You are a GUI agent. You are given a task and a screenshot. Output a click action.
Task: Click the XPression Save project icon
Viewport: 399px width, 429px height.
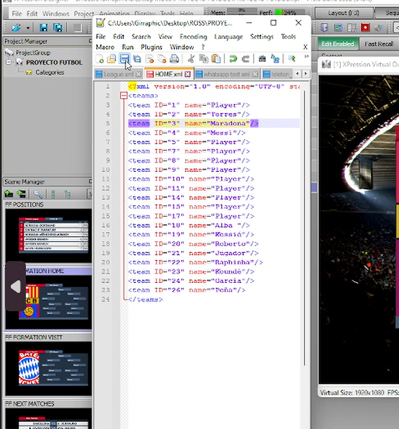(x=43, y=27)
